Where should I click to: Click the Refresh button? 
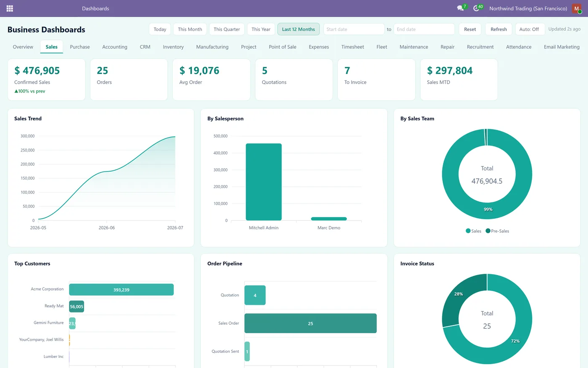click(x=499, y=29)
